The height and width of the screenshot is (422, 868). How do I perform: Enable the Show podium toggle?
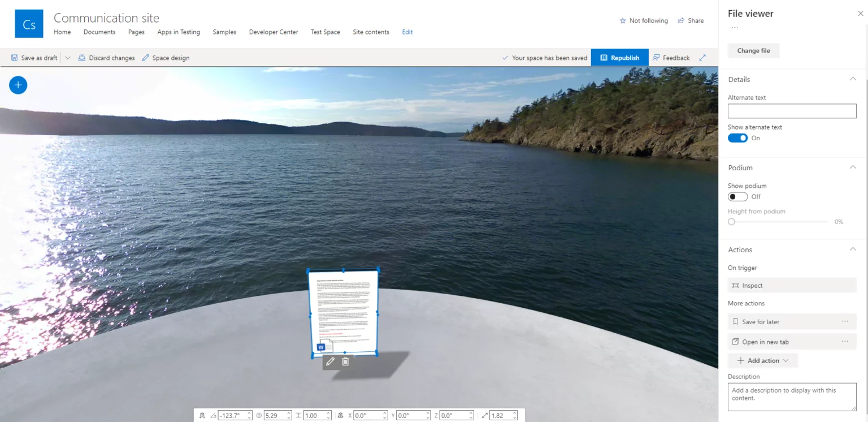pos(737,196)
